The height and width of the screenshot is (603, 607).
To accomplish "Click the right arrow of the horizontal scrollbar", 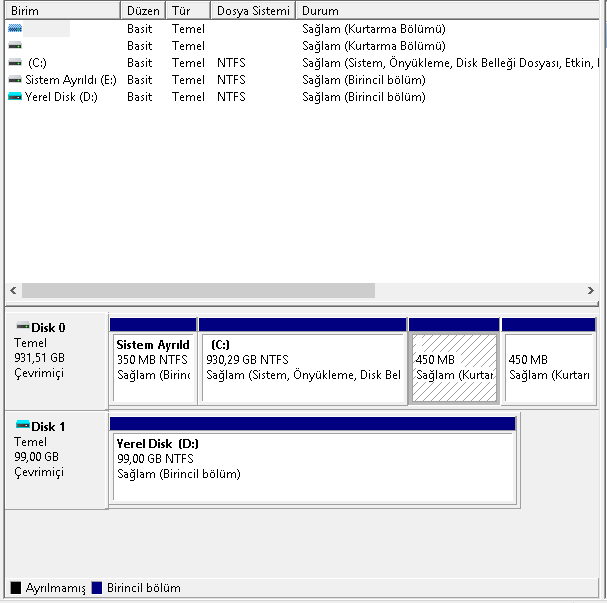I will (x=591, y=290).
